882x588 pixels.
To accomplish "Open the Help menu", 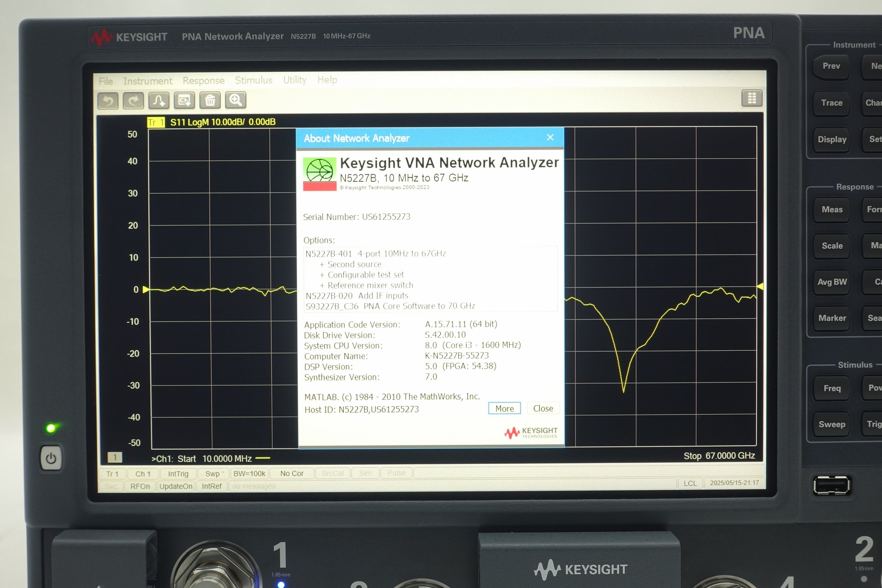I will pyautogui.click(x=327, y=80).
